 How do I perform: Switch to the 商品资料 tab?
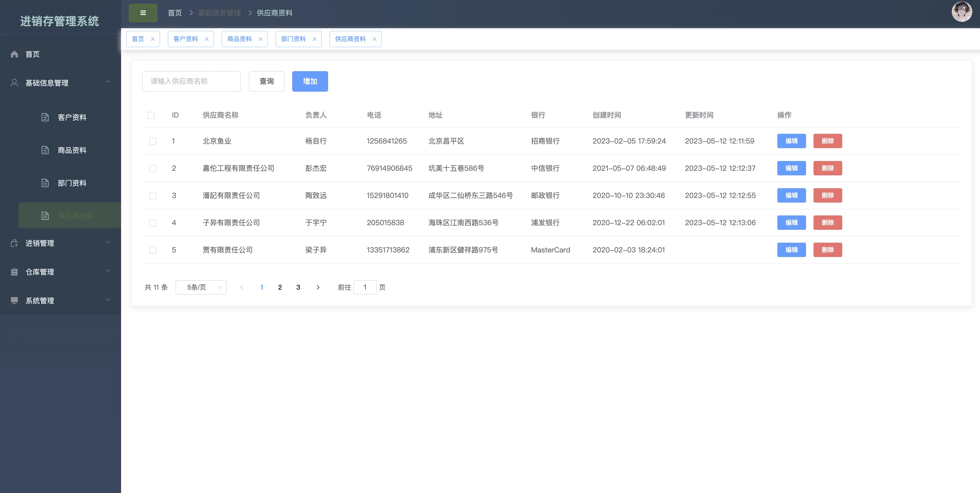(239, 39)
